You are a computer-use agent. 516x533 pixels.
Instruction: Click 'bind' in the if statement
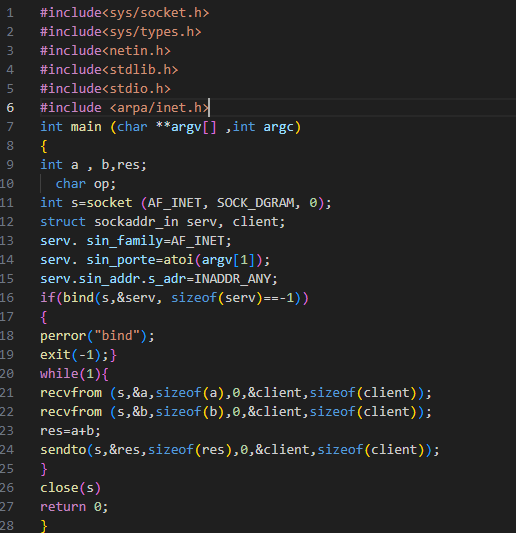coord(78,298)
